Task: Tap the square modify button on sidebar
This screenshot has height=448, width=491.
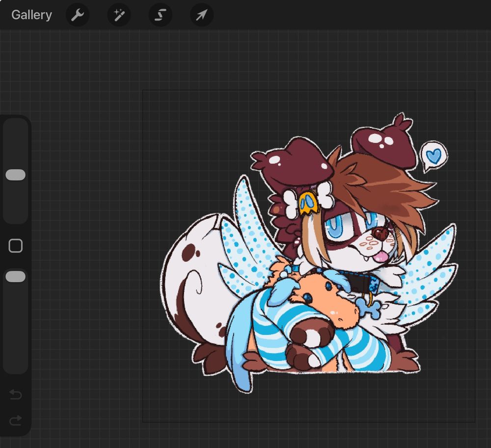Action: 16,244
